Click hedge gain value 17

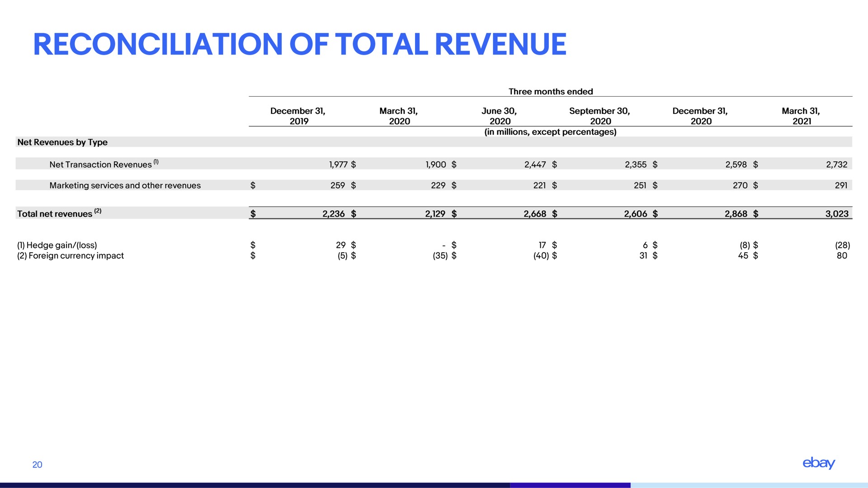tap(542, 245)
